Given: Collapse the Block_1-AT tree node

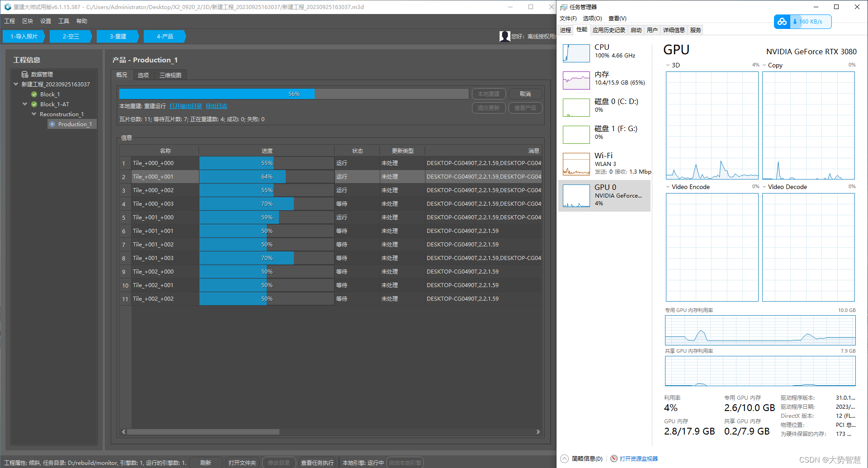Looking at the screenshot, I should (25, 104).
